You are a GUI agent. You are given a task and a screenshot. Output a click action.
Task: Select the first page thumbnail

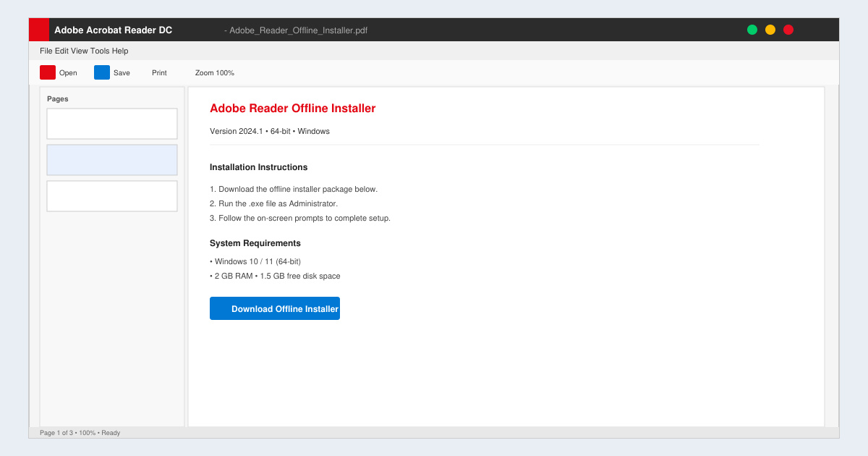[x=112, y=124]
